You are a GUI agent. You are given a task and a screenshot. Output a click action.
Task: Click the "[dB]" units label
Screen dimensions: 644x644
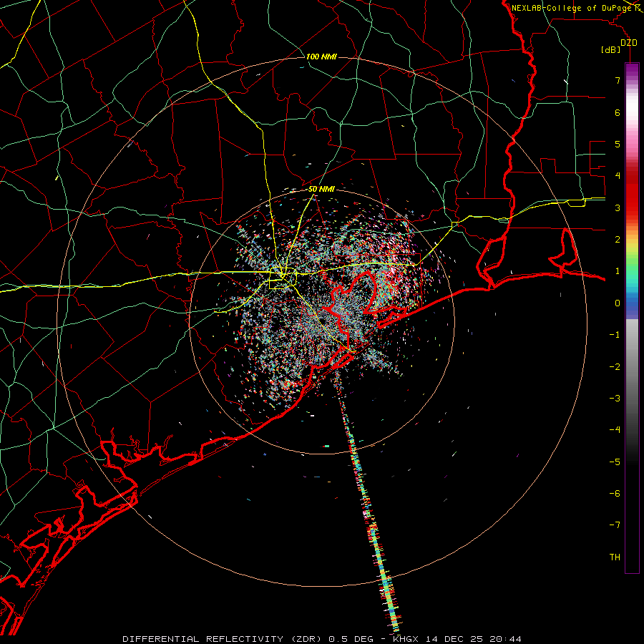[611, 49]
